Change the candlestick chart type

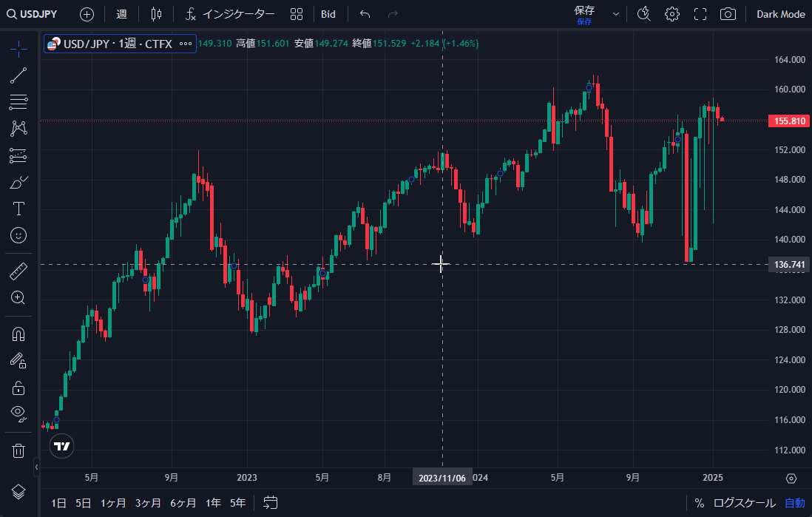tap(156, 14)
